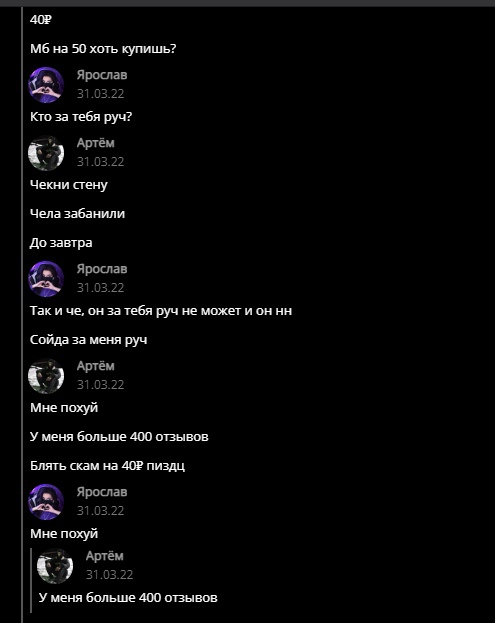Select the 'Чекни стену' message
This screenshot has width=495, height=623.
(69, 185)
